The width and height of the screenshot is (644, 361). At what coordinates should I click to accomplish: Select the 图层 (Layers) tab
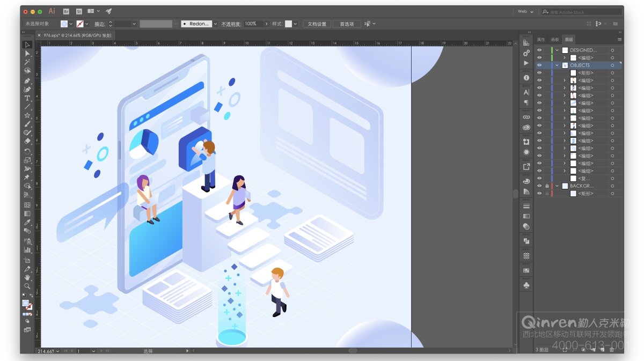569,40
